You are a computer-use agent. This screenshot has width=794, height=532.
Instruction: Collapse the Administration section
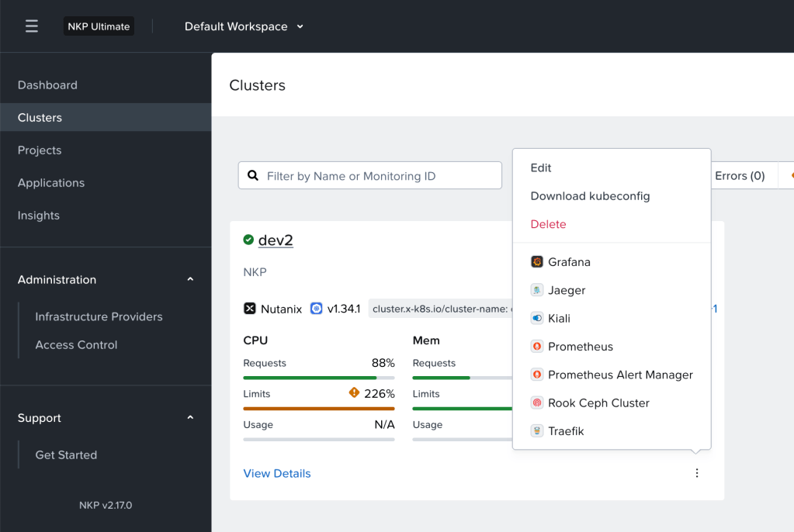(x=190, y=280)
